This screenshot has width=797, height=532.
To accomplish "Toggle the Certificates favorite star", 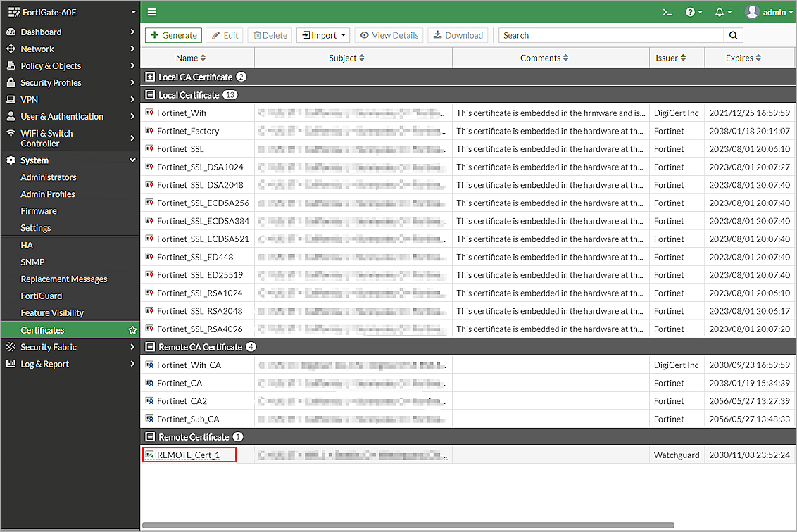I will tap(132, 330).
